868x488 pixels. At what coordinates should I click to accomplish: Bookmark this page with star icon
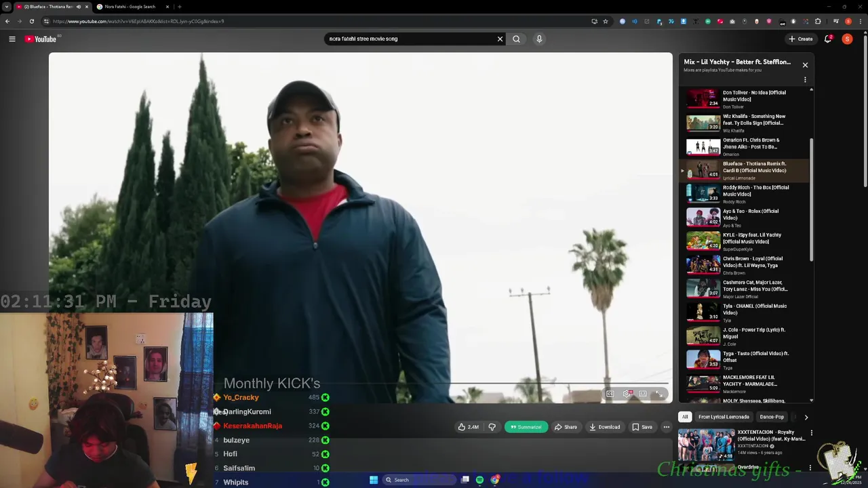pos(606,21)
